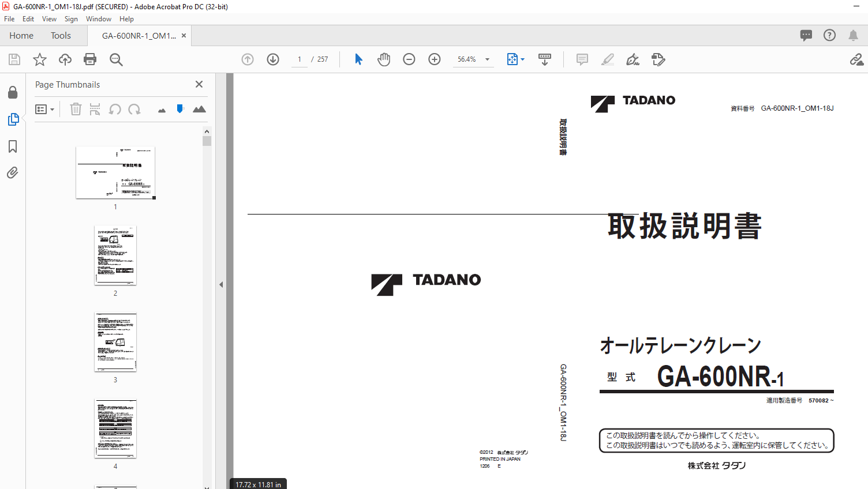This screenshot has width=868, height=489.
Task: Upload file to cloud icon
Action: (65, 59)
